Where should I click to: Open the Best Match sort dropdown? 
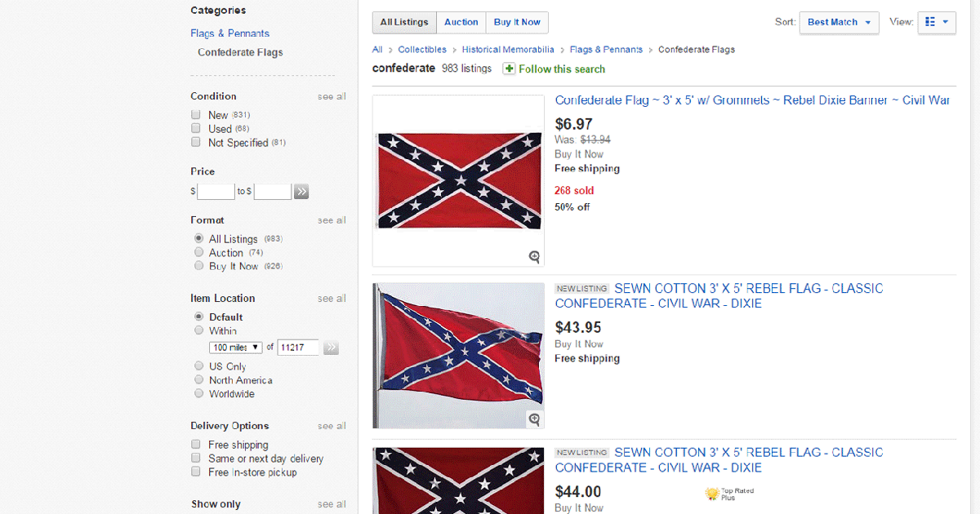(839, 22)
